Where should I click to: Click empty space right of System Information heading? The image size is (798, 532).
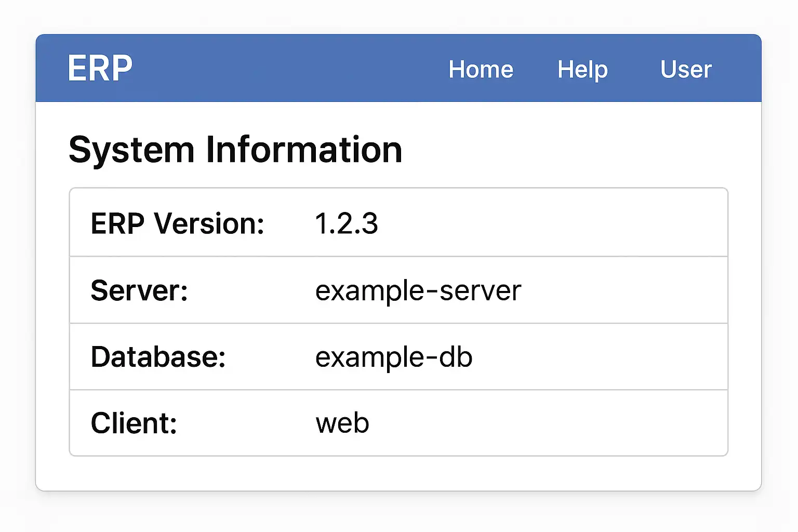pos(571,150)
